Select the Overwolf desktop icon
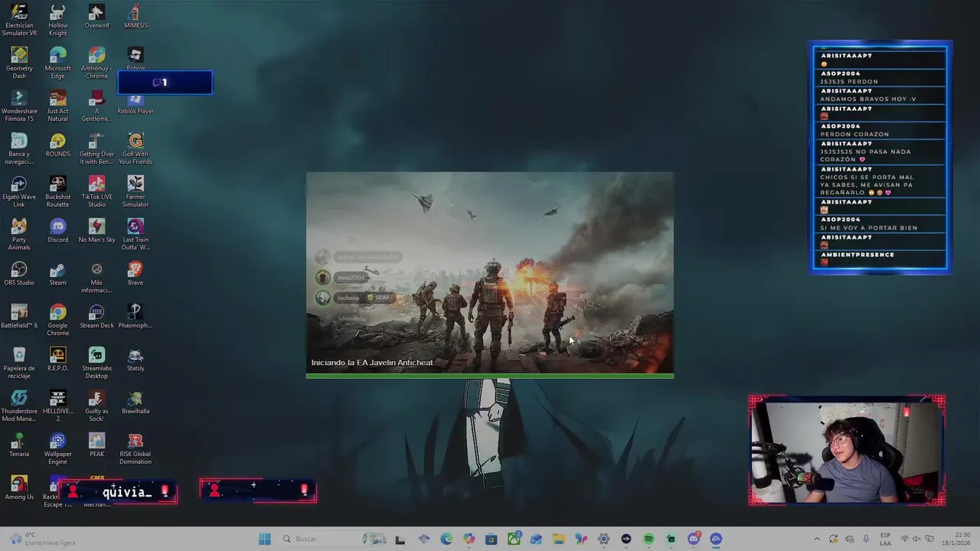 (96, 17)
